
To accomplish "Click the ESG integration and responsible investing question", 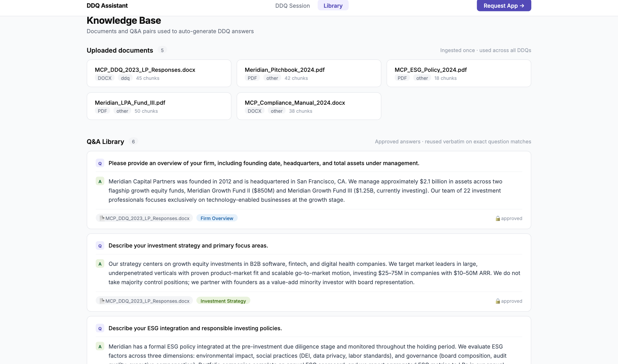I will [x=195, y=329].
